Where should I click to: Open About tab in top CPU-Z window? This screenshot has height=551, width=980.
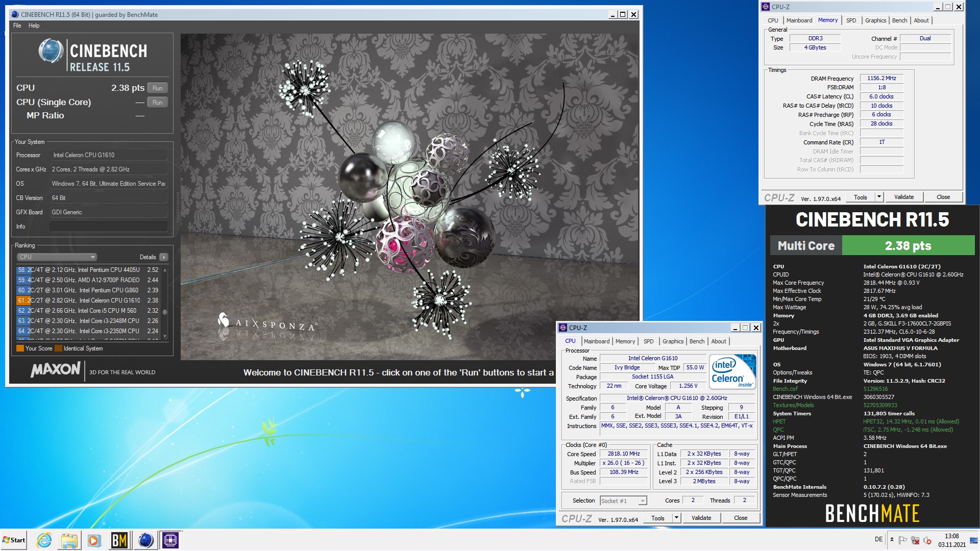(x=921, y=20)
